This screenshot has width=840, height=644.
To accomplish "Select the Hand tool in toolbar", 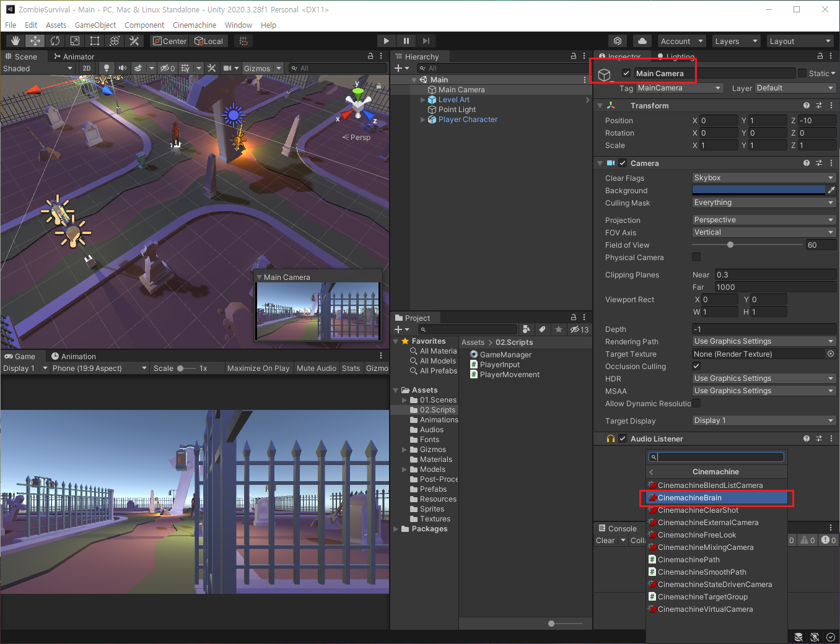I will tap(15, 41).
